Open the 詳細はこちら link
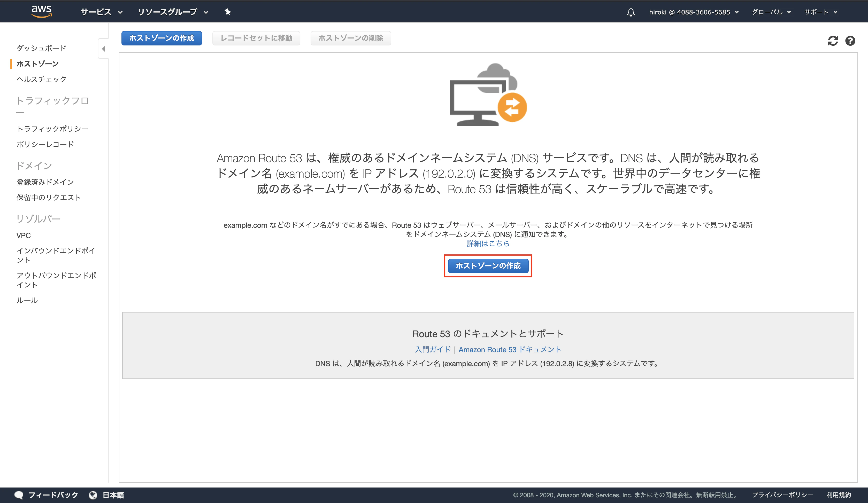 click(488, 243)
